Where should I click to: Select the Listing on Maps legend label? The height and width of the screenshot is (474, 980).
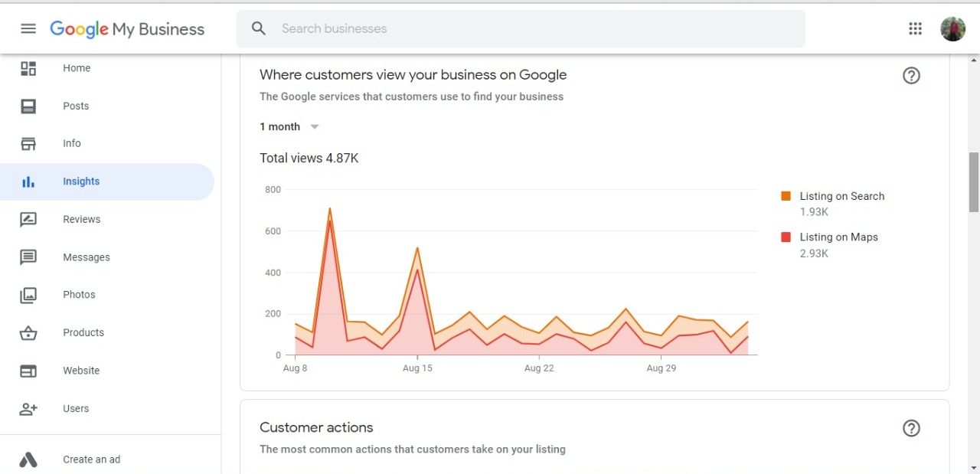coord(839,237)
